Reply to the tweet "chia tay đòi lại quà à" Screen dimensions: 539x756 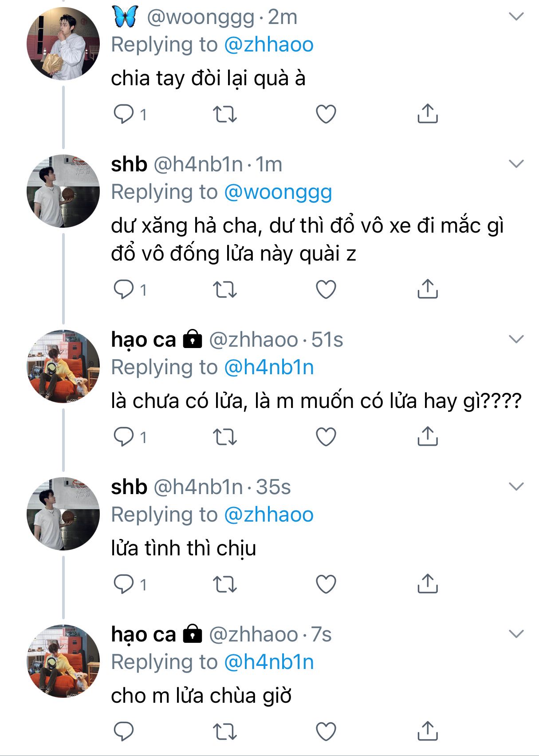pos(123,114)
